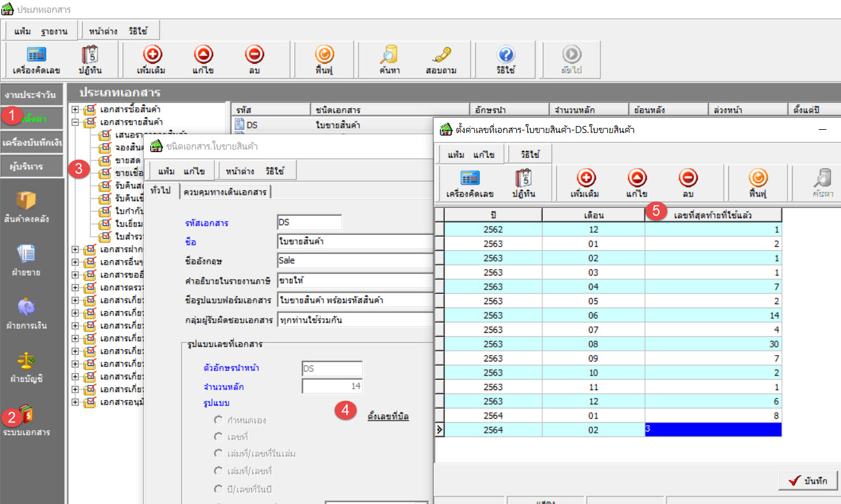
Task: Expand เอกสารอื่นๆ tree node
Action: pos(75,262)
